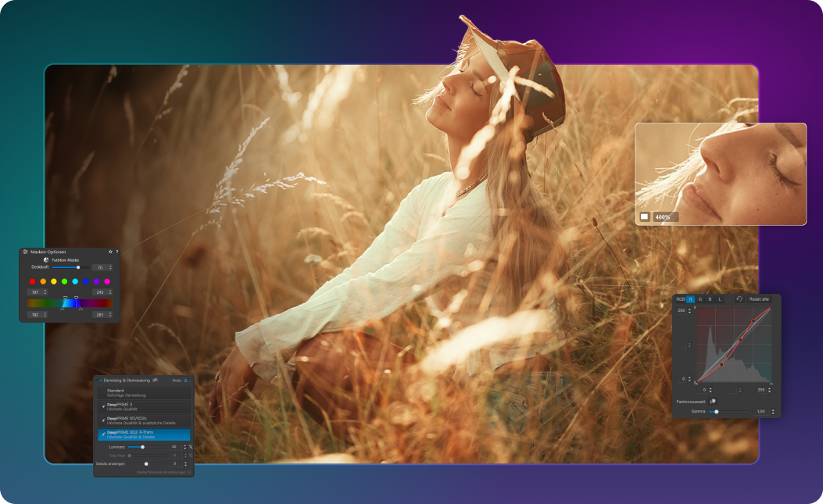Click the magic wand next to Luminanz

(x=190, y=447)
